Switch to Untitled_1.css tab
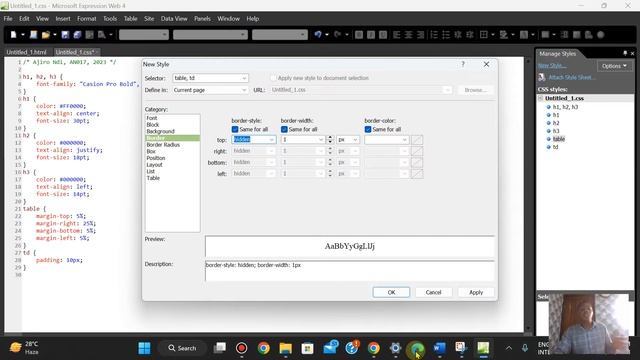Image resolution: width=640 pixels, height=360 pixels. [76, 52]
